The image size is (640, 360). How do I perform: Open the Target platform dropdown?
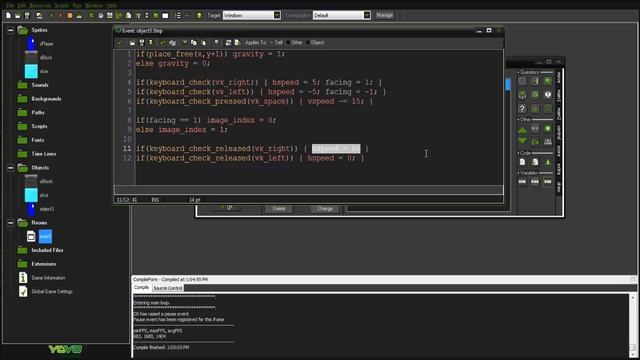pyautogui.click(x=277, y=16)
